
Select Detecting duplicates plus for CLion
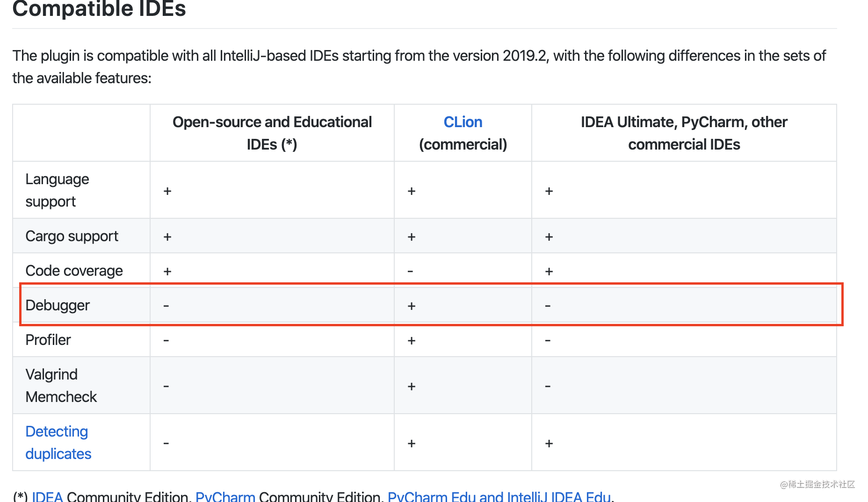[412, 444]
